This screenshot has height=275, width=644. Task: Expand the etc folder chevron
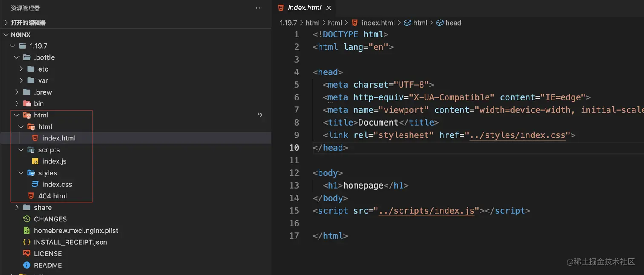[x=21, y=69]
